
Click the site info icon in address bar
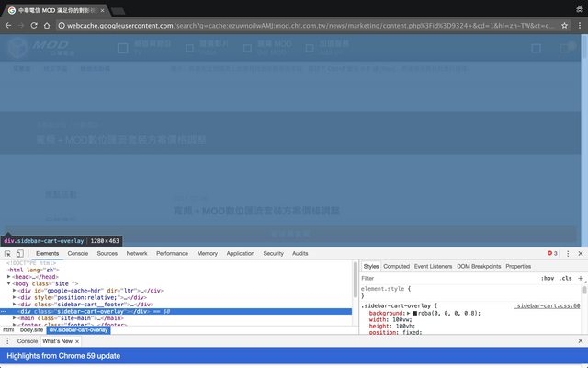[x=62, y=26]
